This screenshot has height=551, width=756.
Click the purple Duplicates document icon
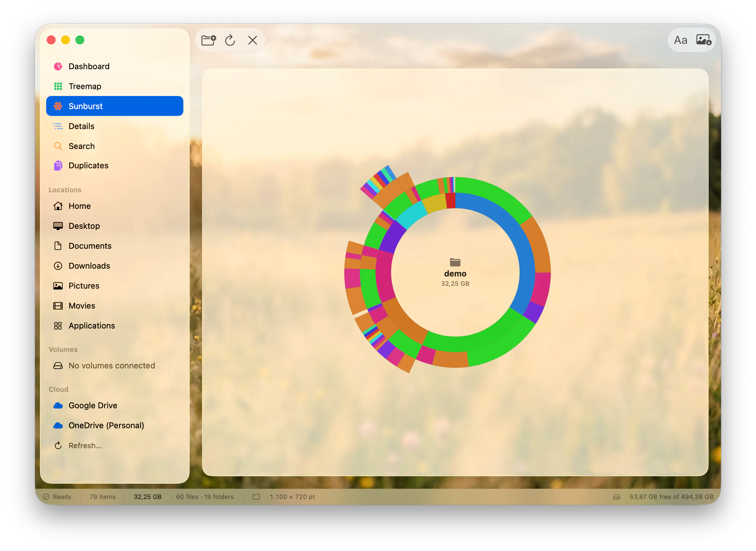click(x=58, y=166)
